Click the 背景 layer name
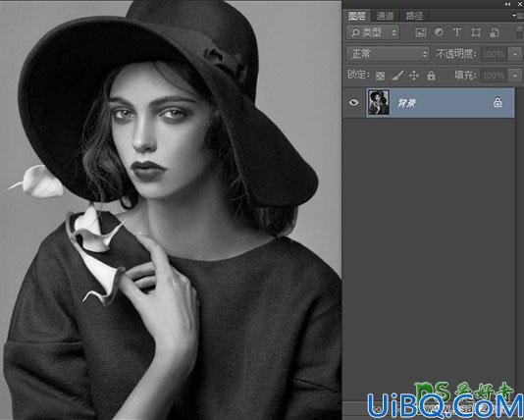This screenshot has width=524, height=420. (406, 103)
